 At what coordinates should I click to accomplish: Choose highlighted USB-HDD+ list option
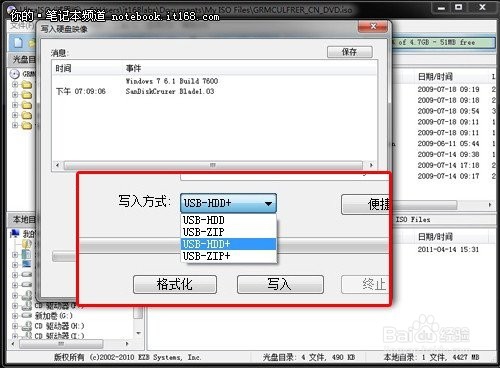[229, 244]
